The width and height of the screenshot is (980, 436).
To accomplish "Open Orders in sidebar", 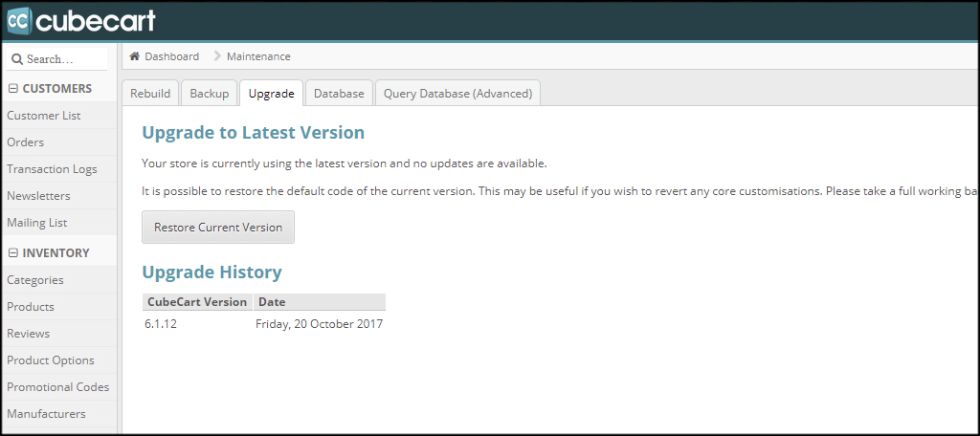I will (x=26, y=142).
